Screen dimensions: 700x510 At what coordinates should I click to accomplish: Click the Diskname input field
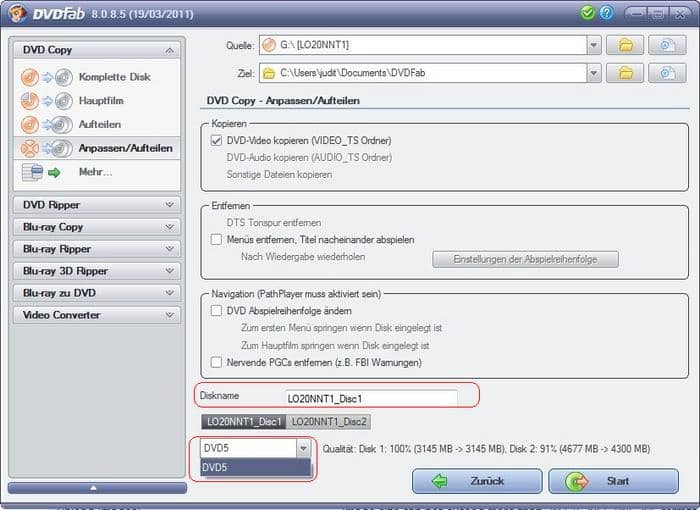371,399
